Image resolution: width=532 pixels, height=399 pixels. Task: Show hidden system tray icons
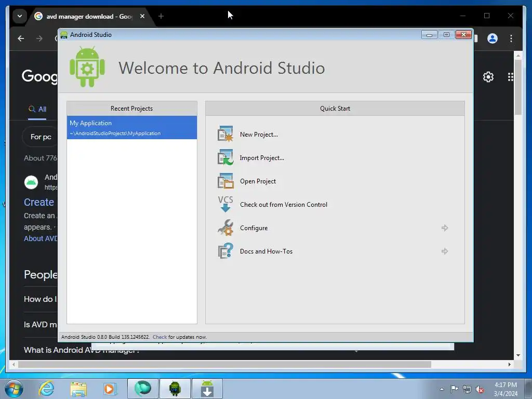click(442, 389)
